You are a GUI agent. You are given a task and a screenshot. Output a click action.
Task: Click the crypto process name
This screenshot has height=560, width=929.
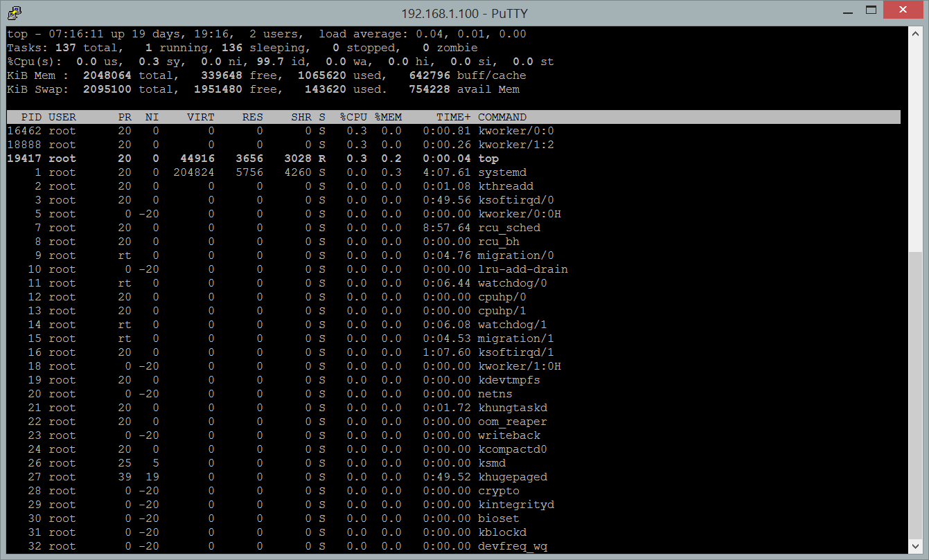[x=499, y=491]
